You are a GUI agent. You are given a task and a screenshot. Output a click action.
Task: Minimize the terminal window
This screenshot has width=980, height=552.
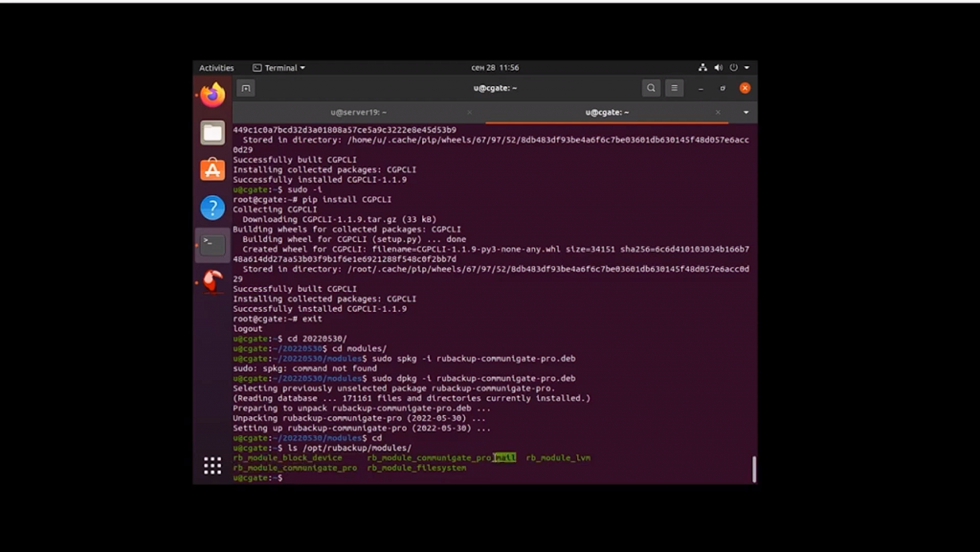click(x=701, y=88)
